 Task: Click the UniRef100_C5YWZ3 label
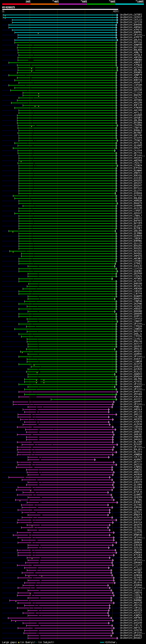coord(131,140)
